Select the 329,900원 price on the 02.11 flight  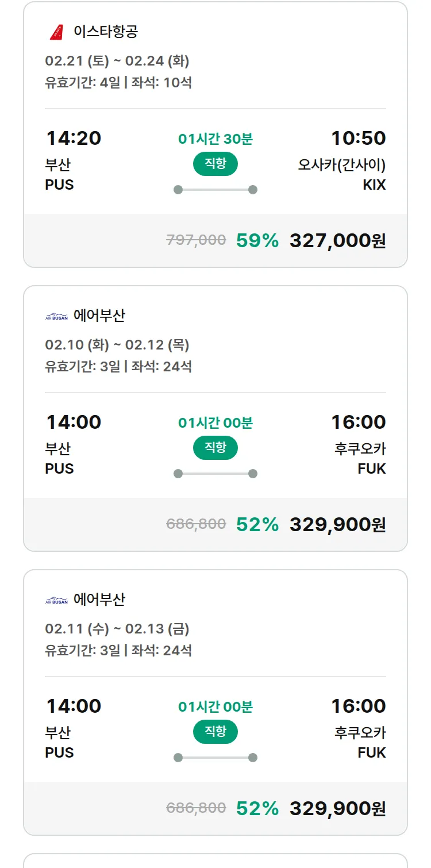(x=337, y=808)
